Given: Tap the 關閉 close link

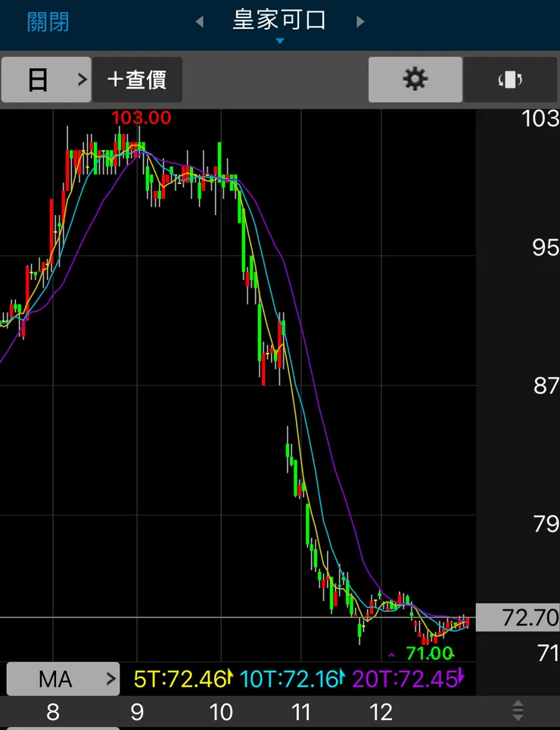Looking at the screenshot, I should click(48, 22).
